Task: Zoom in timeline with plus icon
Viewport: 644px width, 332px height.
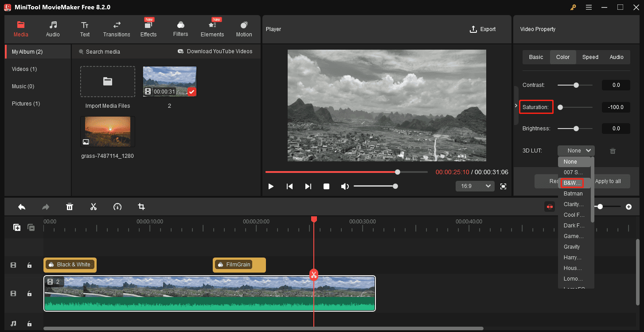Action: pyautogui.click(x=628, y=207)
